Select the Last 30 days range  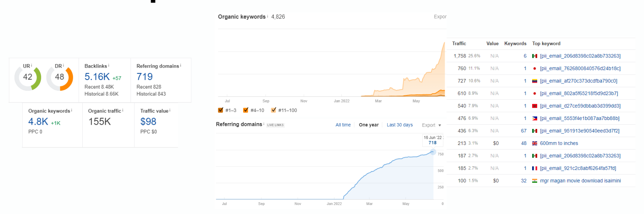point(399,125)
